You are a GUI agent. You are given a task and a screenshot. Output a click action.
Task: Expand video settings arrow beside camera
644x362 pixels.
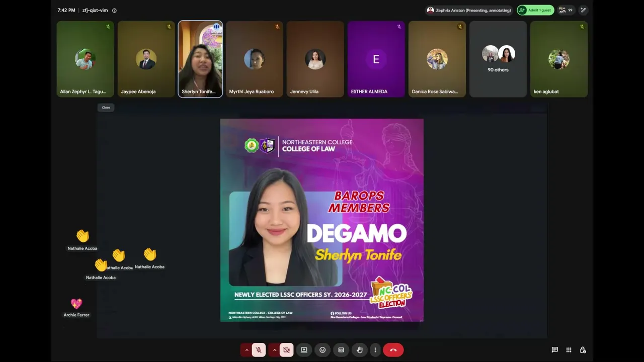[x=274, y=350]
